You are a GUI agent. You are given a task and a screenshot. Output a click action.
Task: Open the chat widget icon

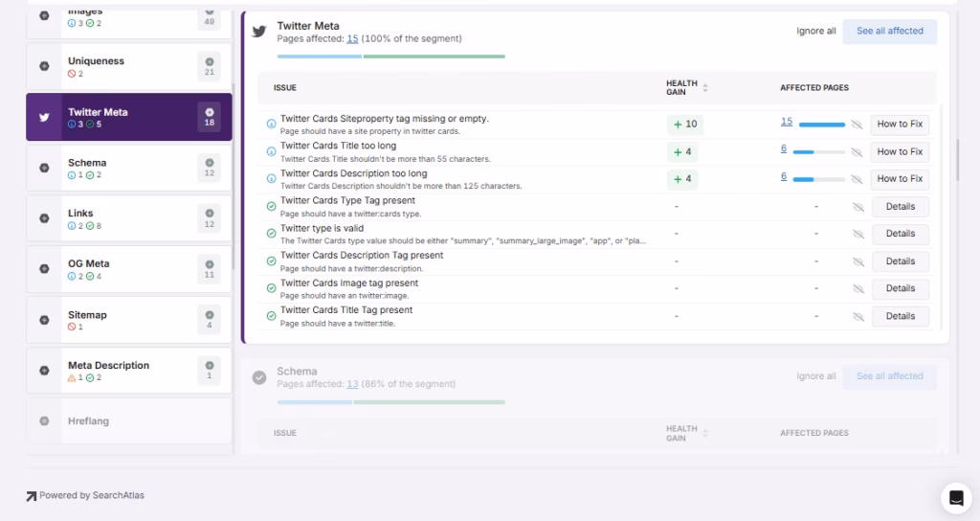[954, 498]
